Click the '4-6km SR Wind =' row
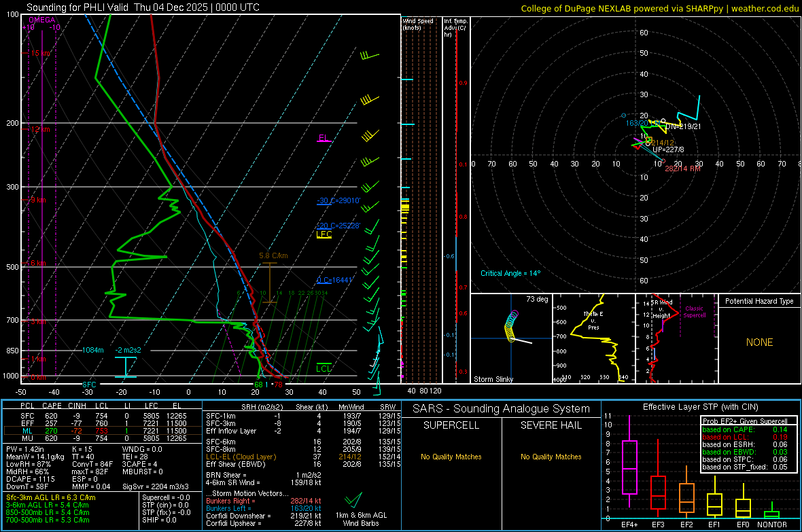 (264, 482)
